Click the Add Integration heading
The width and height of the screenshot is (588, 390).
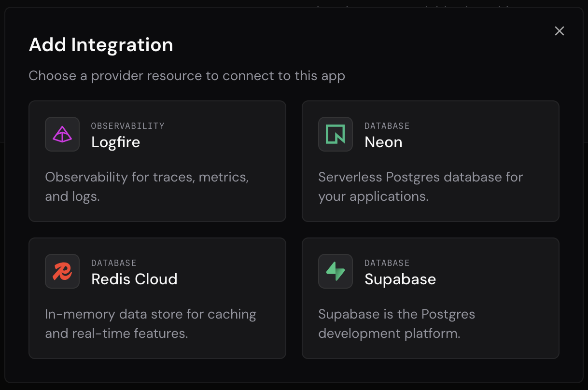[x=101, y=45]
